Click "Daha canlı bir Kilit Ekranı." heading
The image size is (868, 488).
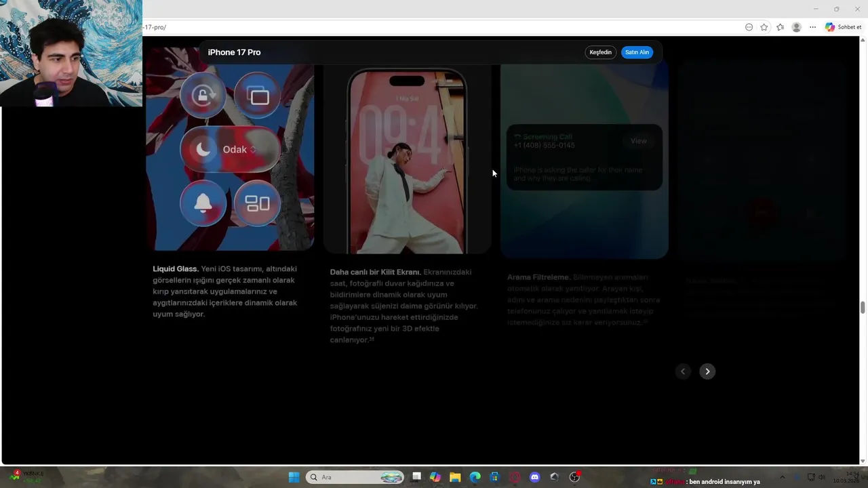point(375,272)
